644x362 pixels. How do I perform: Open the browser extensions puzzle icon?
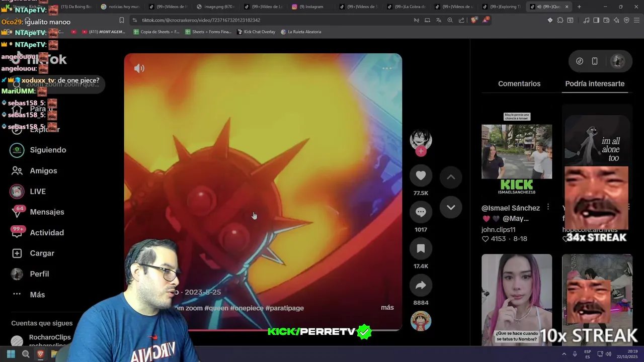[x=560, y=20]
